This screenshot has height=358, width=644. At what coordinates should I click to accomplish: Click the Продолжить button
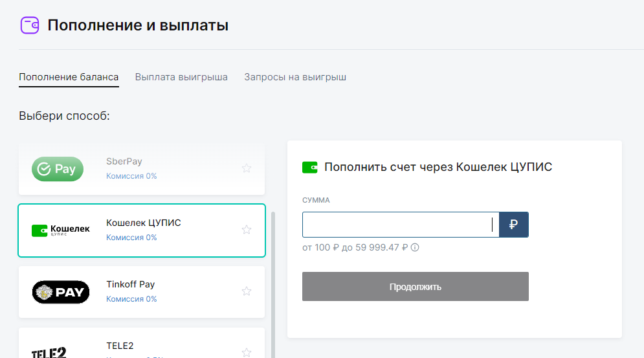(x=416, y=287)
